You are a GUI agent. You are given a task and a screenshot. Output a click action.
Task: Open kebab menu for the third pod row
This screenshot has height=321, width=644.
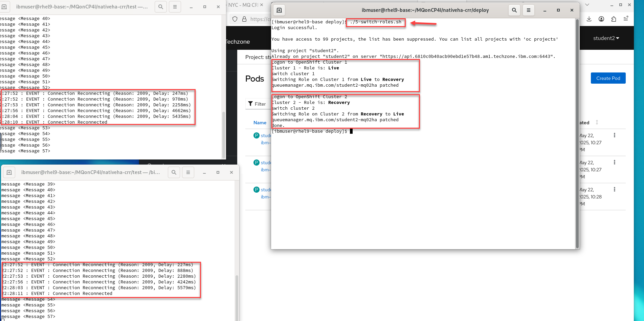(614, 190)
